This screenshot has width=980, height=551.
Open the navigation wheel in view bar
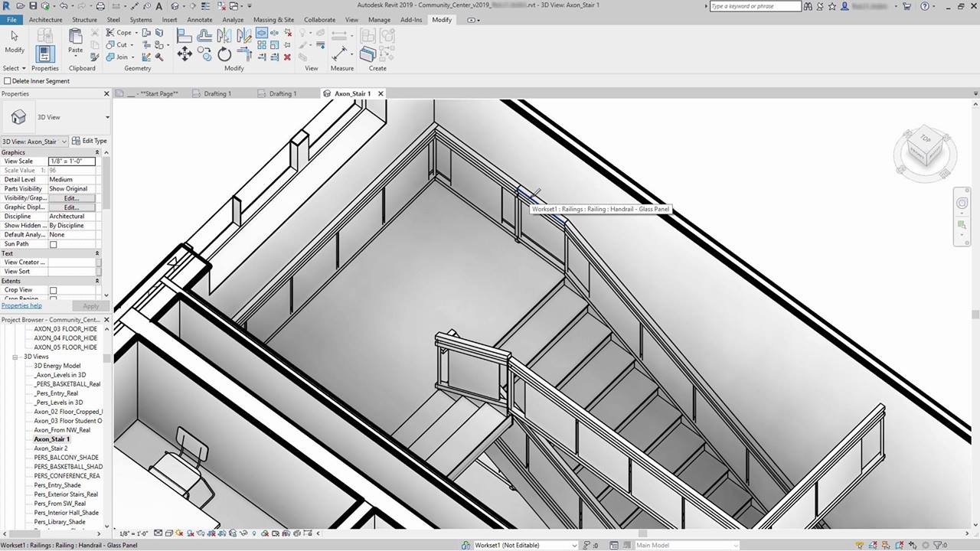[x=962, y=203]
